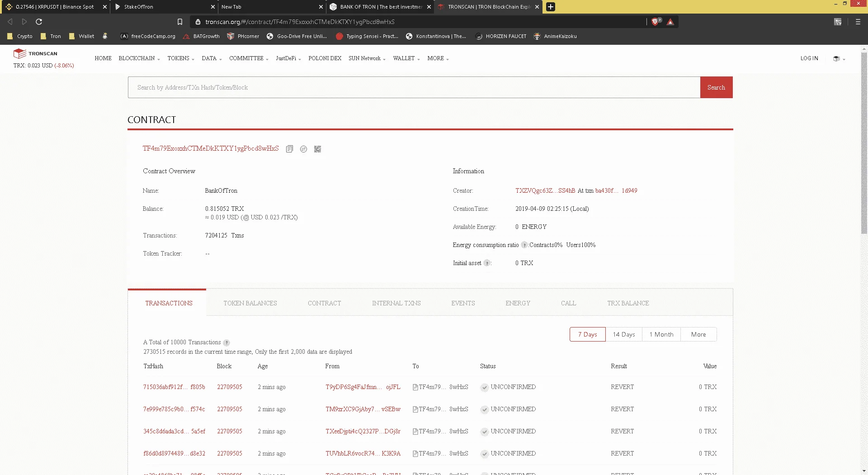Go back with the browser back arrow
Image resolution: width=868 pixels, height=475 pixels.
pos(10,22)
